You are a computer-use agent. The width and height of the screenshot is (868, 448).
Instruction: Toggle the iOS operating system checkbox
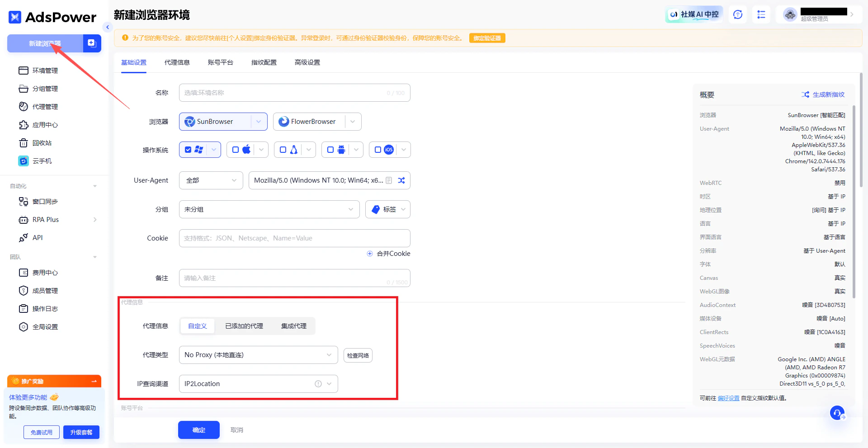(378, 150)
